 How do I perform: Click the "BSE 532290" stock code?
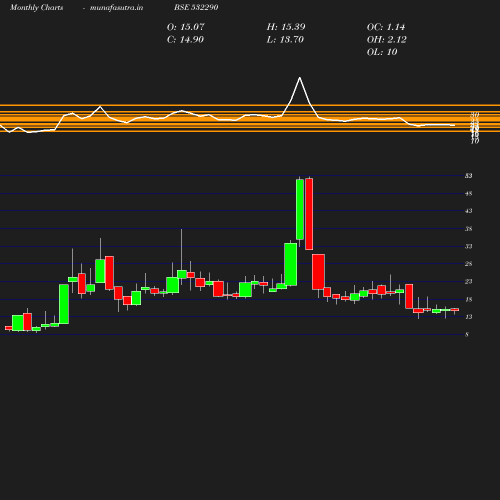[196, 7]
